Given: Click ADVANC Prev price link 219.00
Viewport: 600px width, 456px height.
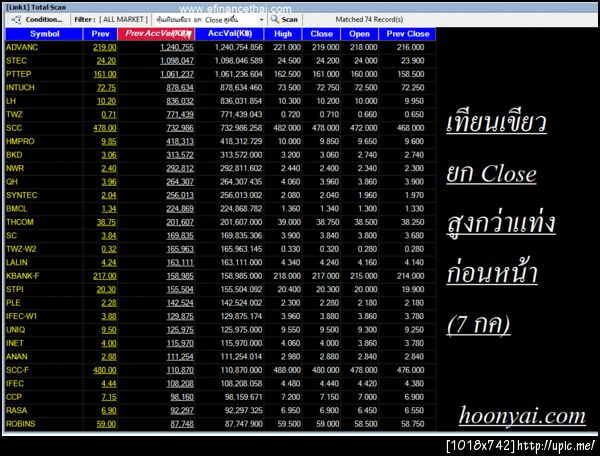Looking at the screenshot, I should click(105, 47).
